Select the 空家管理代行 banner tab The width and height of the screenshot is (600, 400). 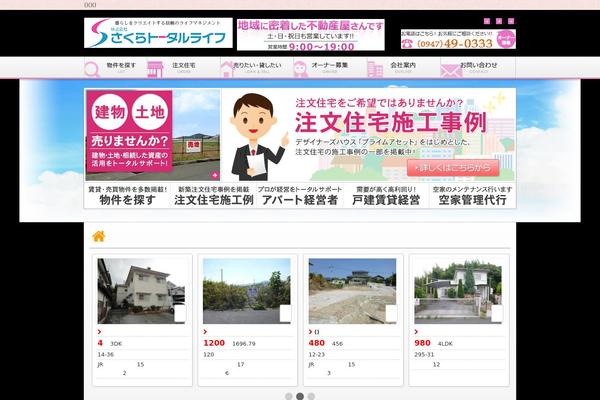coord(472,196)
